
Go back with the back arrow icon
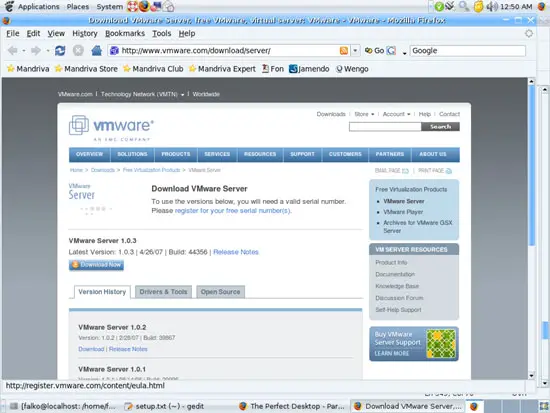tap(13, 51)
